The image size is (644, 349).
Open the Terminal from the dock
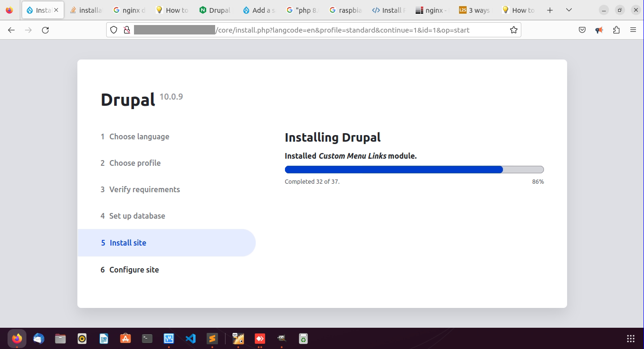click(x=147, y=339)
